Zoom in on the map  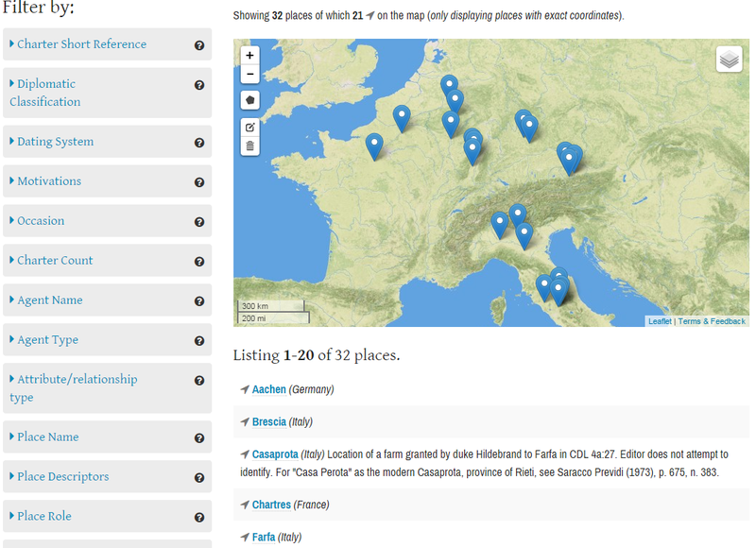[249, 56]
